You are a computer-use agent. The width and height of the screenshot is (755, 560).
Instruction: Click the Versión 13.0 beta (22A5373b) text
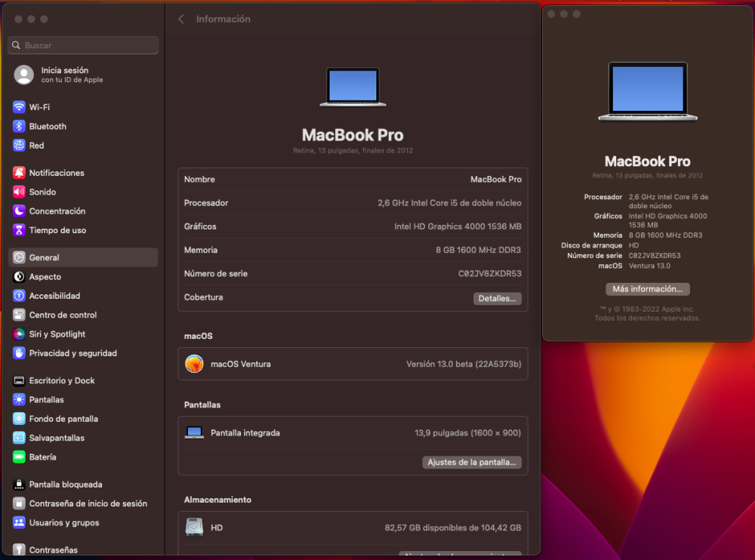click(x=464, y=364)
